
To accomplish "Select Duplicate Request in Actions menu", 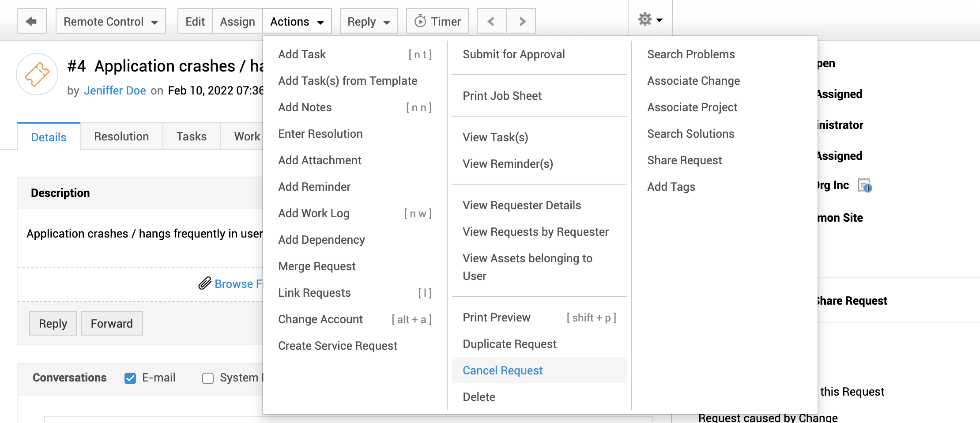I will [509, 344].
